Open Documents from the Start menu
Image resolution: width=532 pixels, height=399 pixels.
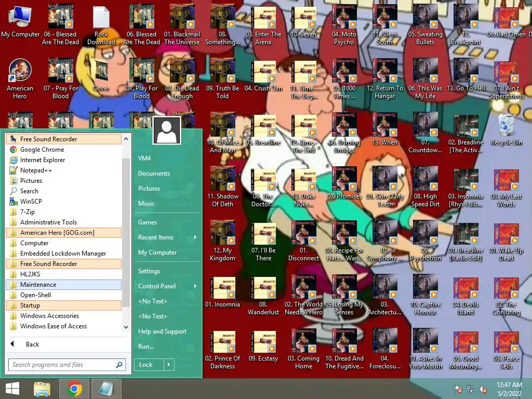coord(167,174)
